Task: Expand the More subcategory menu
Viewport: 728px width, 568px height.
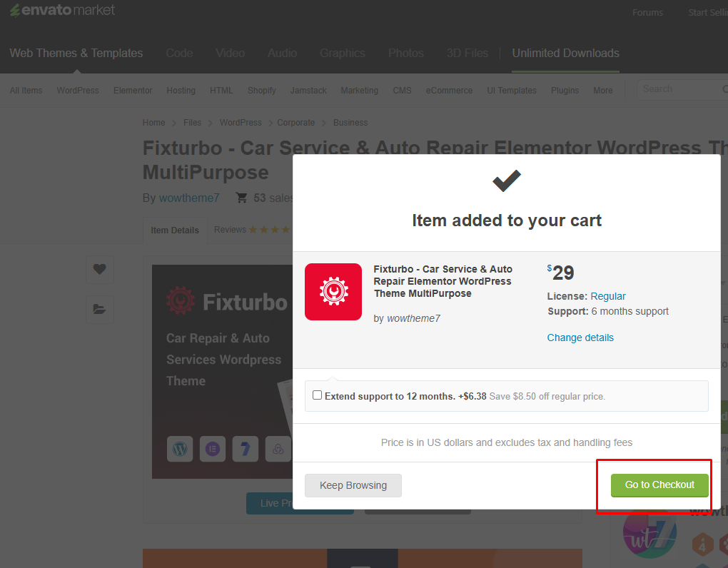Action: pos(602,91)
